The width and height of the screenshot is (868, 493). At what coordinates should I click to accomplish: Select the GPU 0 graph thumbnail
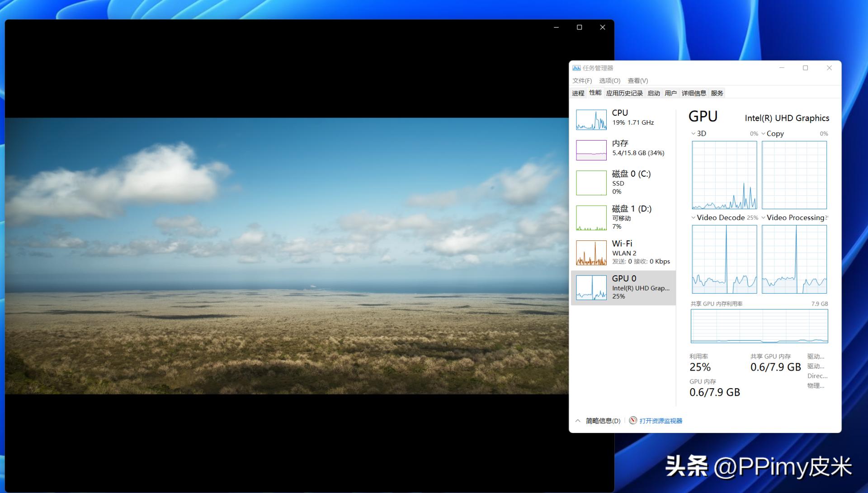[591, 288]
